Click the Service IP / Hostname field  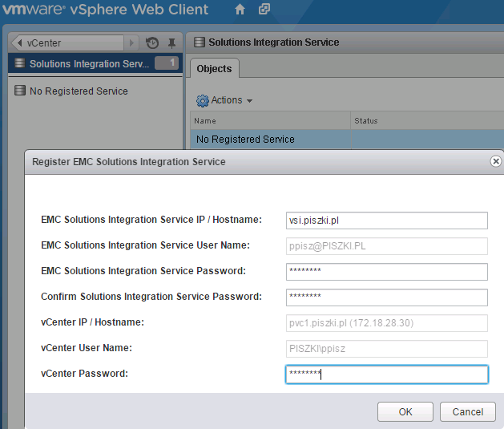point(386,221)
